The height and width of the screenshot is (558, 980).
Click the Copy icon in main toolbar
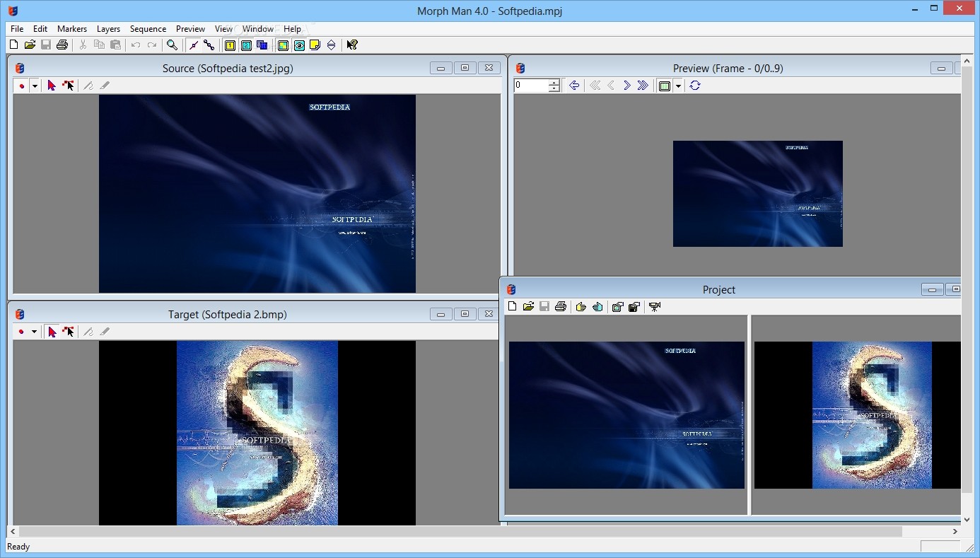99,45
